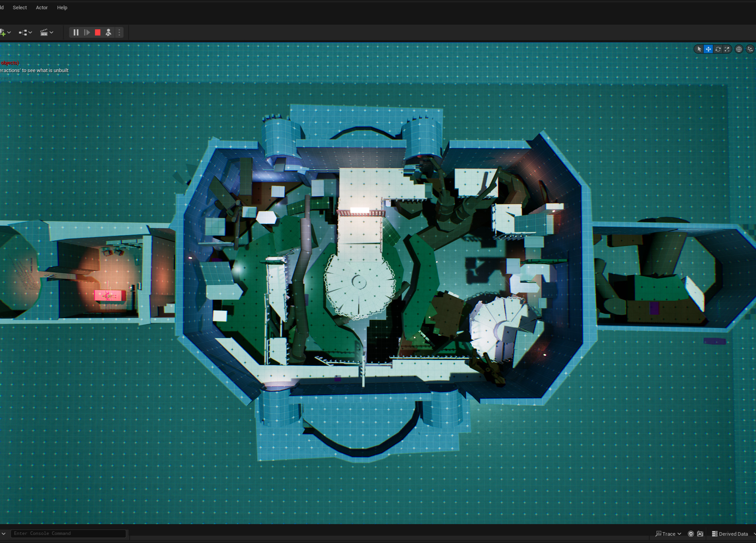Expand the Cinematics clapperboard dropdown
Image resolution: width=756 pixels, height=543 pixels.
pos(46,32)
